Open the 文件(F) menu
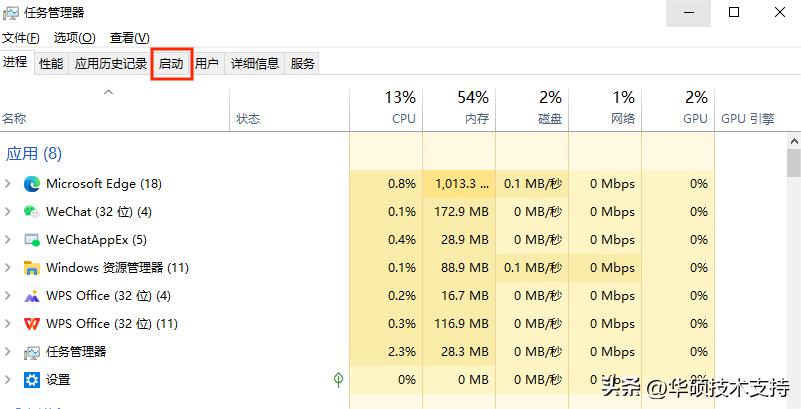 click(20, 38)
